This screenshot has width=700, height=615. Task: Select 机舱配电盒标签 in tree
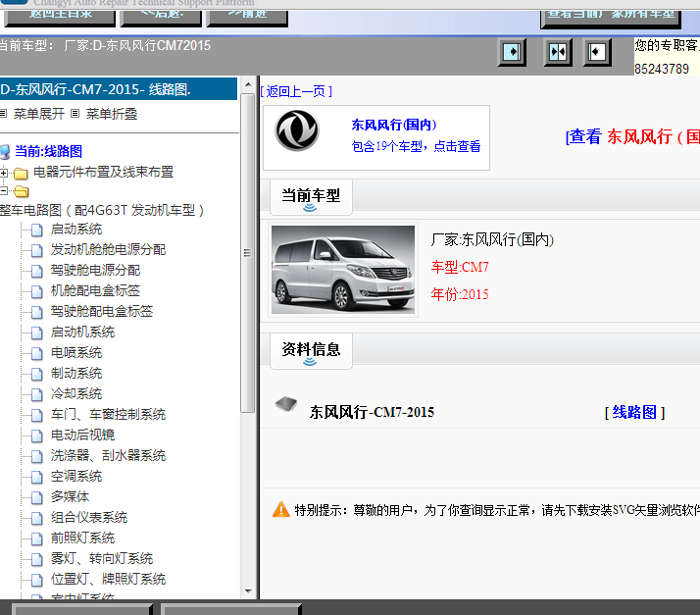pyautogui.click(x=95, y=290)
